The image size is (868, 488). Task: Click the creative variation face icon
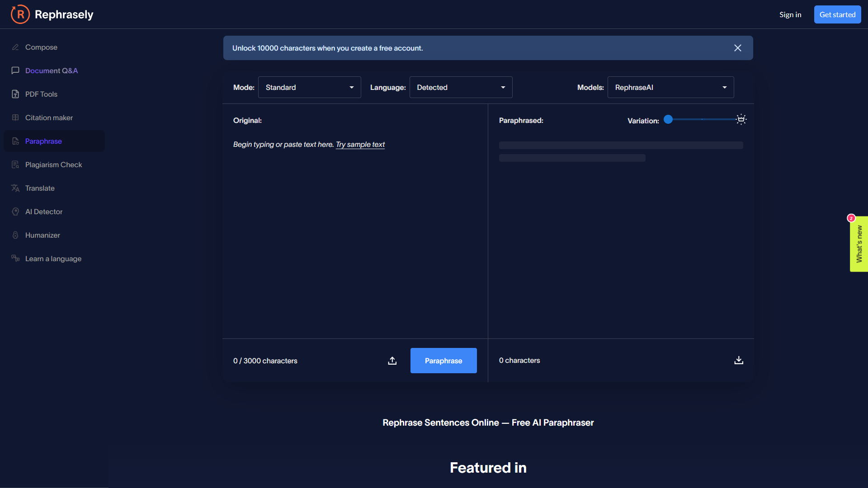click(741, 119)
